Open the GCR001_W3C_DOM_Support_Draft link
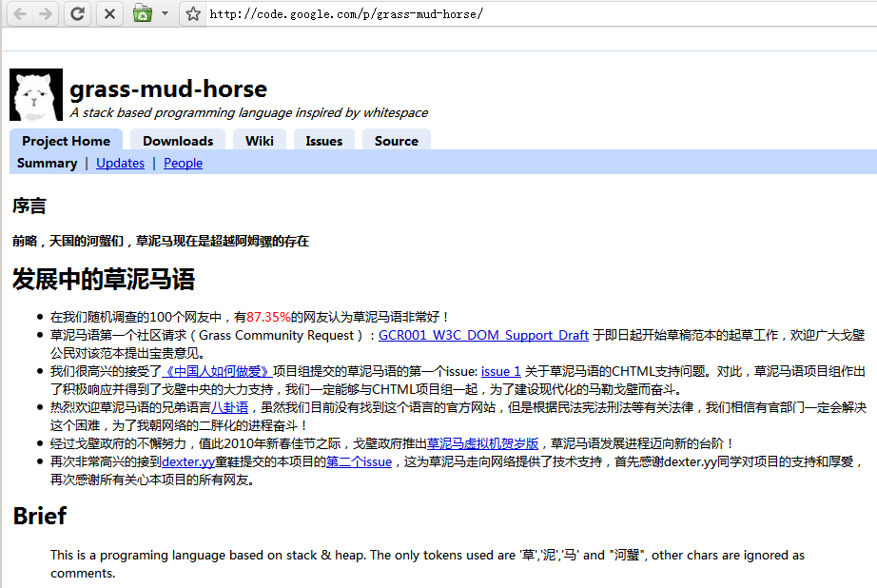The height and width of the screenshot is (588, 877). 483,335
